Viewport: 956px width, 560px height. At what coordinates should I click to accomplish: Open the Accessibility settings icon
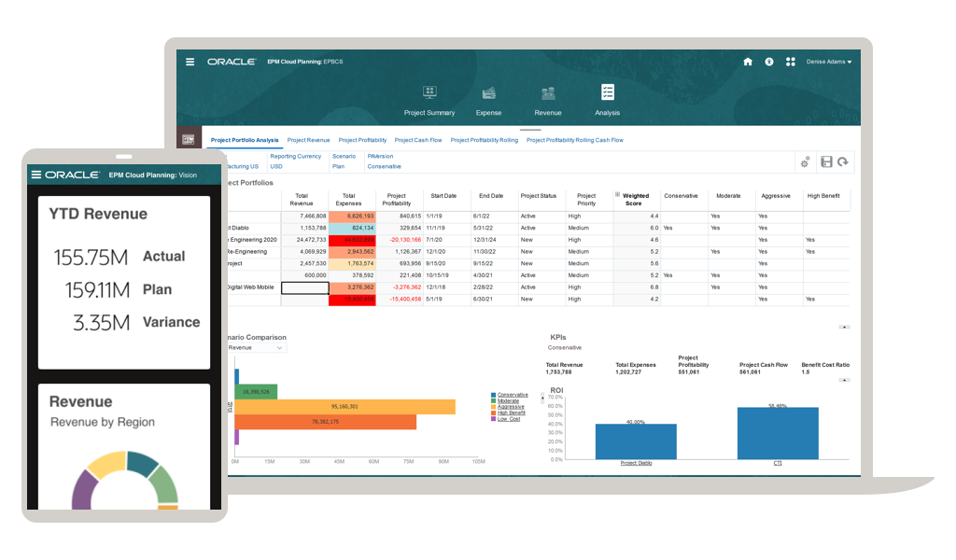click(x=769, y=62)
